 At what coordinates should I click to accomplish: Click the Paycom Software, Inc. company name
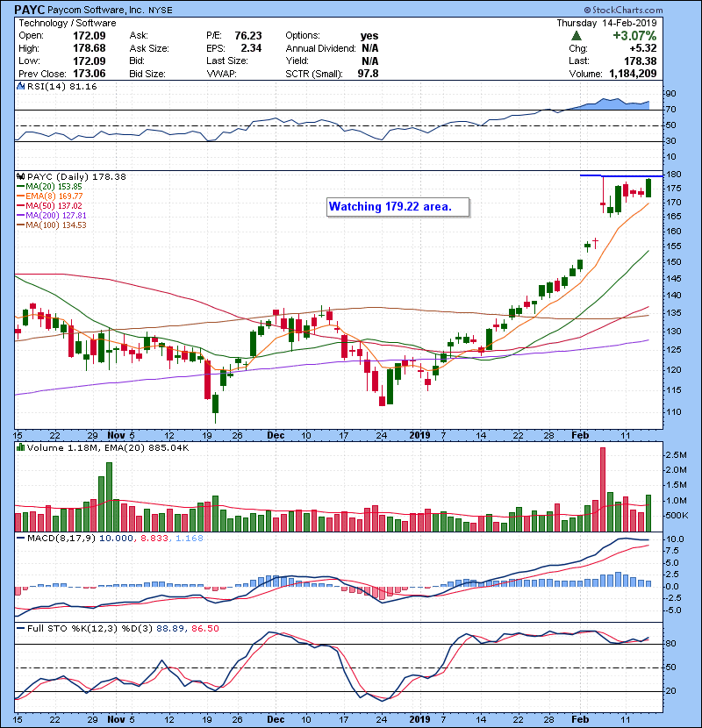point(96,10)
